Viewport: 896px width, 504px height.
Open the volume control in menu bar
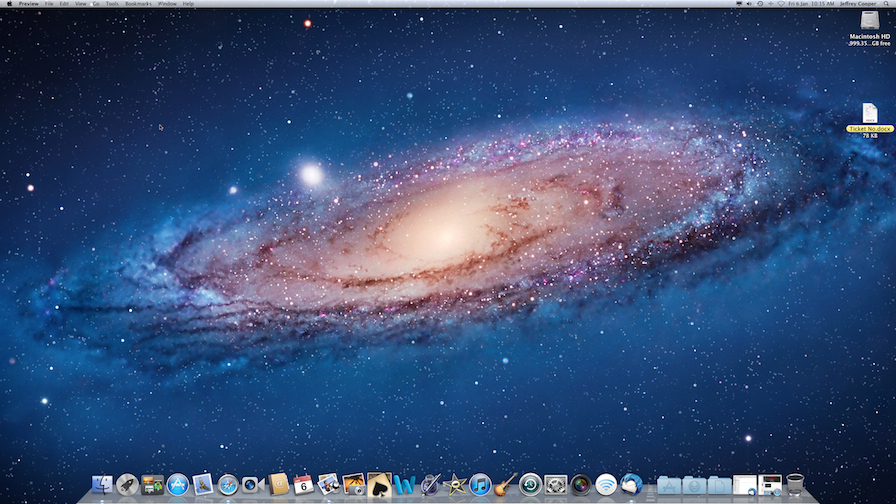749,4
